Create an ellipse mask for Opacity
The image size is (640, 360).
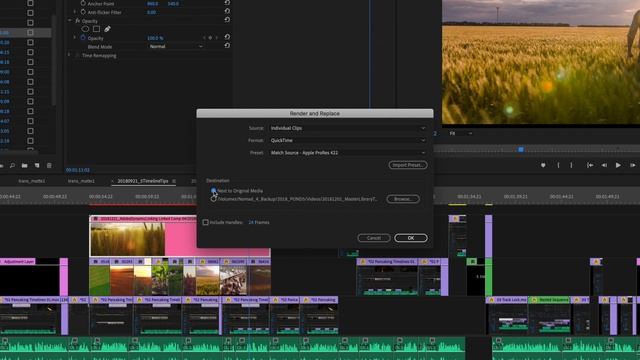coord(85,29)
